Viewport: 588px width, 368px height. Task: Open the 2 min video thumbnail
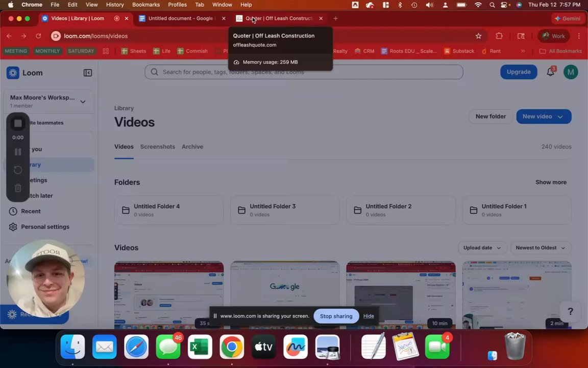pyautogui.click(x=517, y=295)
